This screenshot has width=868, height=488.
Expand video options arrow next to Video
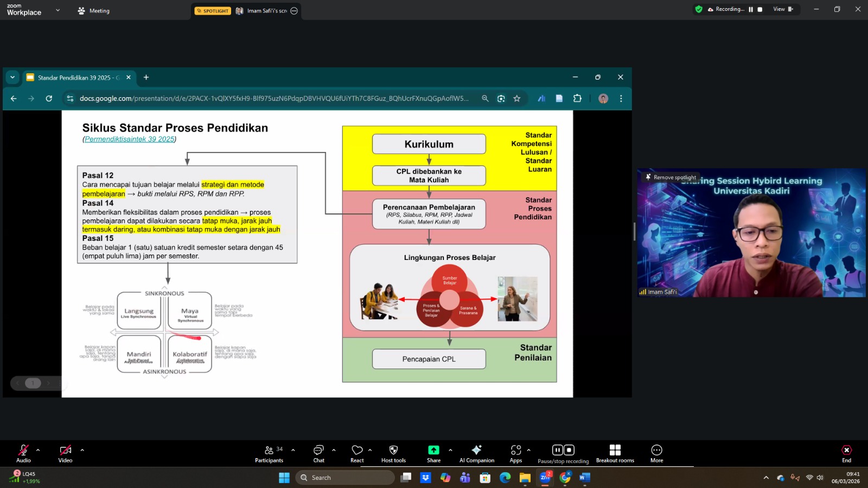(x=82, y=450)
